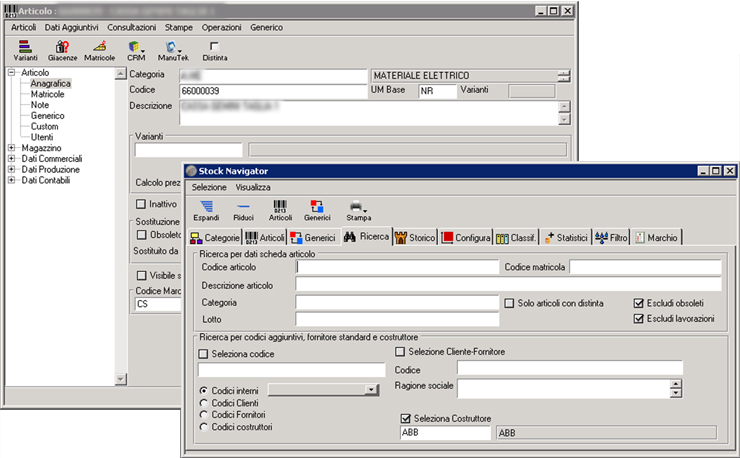Switch to the Categorie tab

tap(215, 237)
